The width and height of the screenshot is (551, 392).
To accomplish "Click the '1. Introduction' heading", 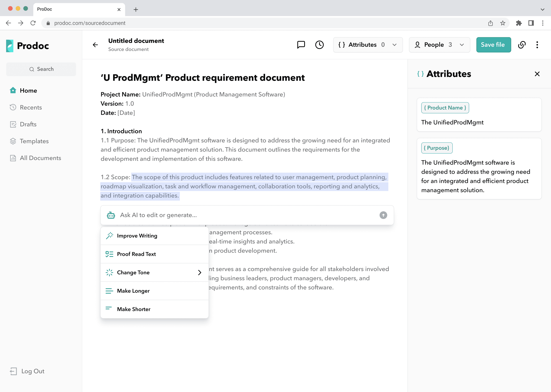I will [x=121, y=131].
